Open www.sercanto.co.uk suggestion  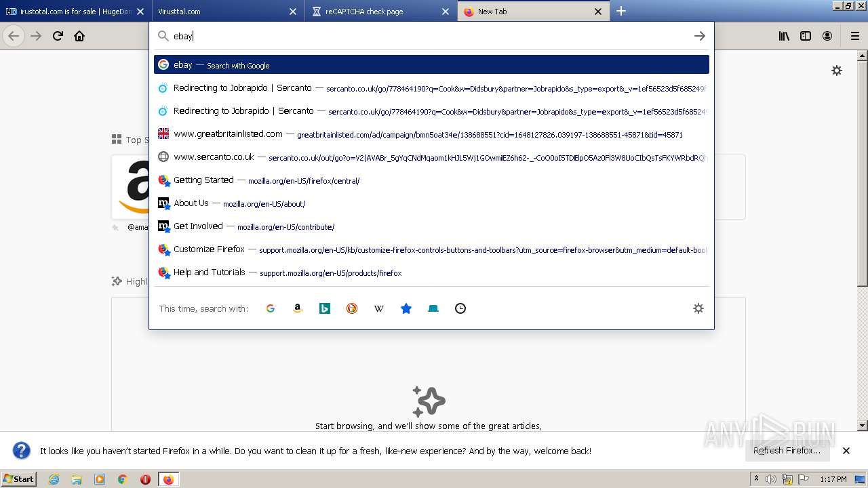[431, 157]
